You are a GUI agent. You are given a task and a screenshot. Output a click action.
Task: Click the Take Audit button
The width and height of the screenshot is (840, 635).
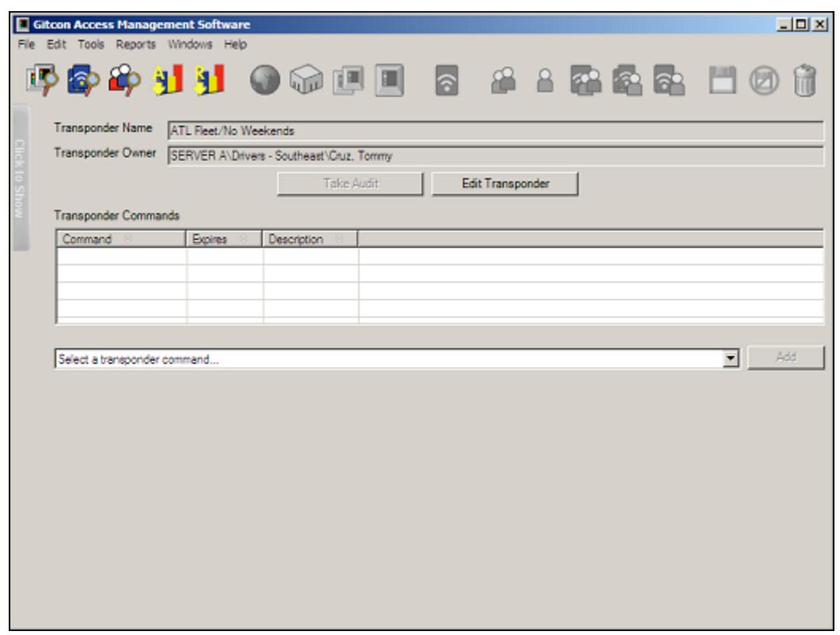350,183
